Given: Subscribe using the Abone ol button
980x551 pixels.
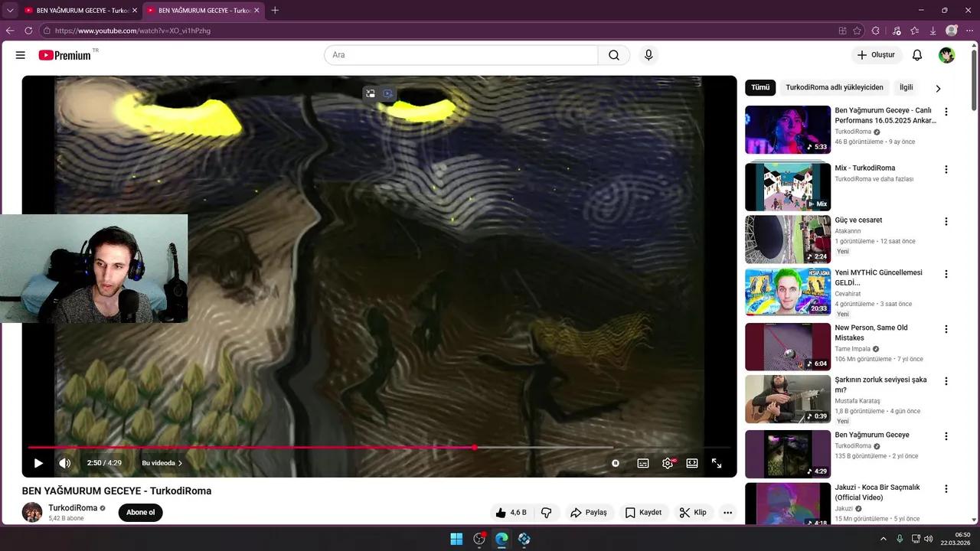Looking at the screenshot, I should (x=141, y=513).
